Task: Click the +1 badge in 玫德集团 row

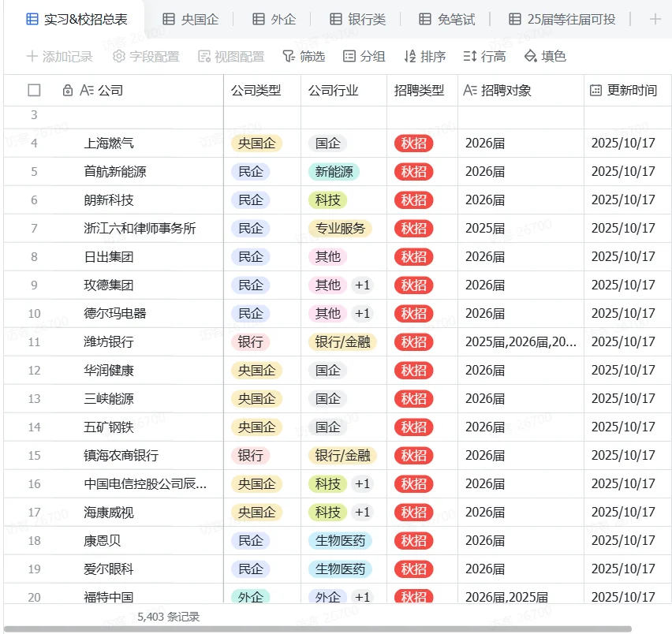Action: 362,285
